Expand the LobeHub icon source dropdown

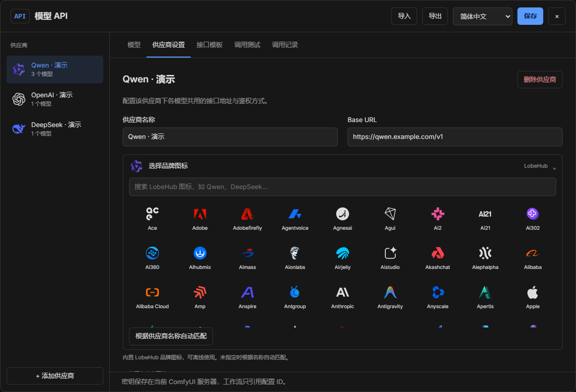pyautogui.click(x=540, y=166)
